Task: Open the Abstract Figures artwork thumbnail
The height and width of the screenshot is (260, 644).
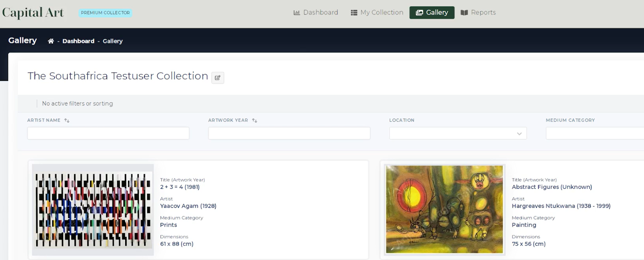Action: (444, 209)
